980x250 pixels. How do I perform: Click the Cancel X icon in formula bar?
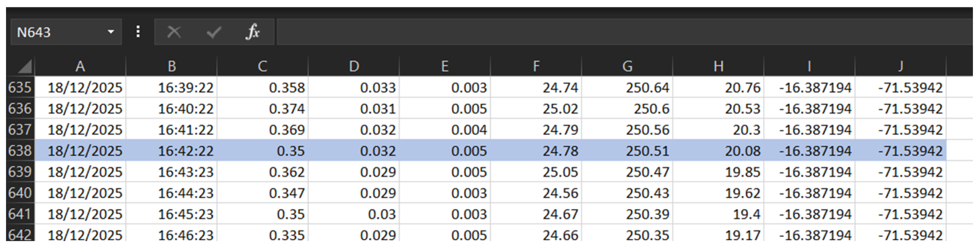tap(174, 32)
